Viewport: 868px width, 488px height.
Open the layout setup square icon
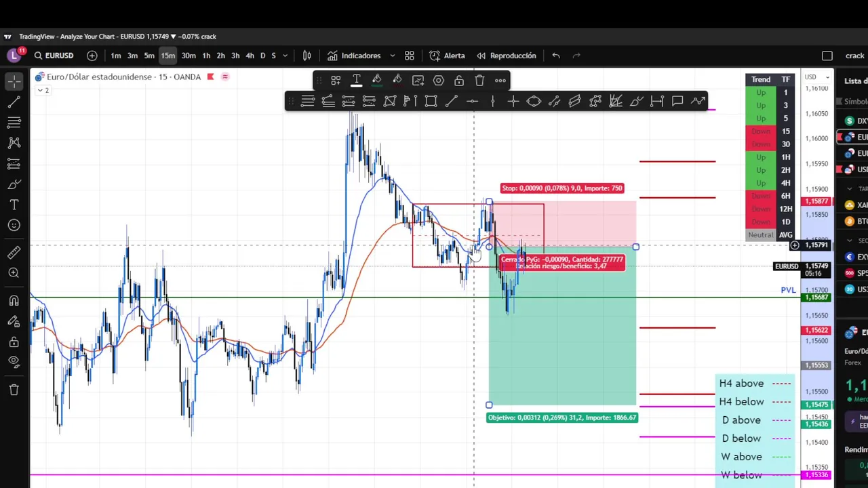tap(827, 56)
